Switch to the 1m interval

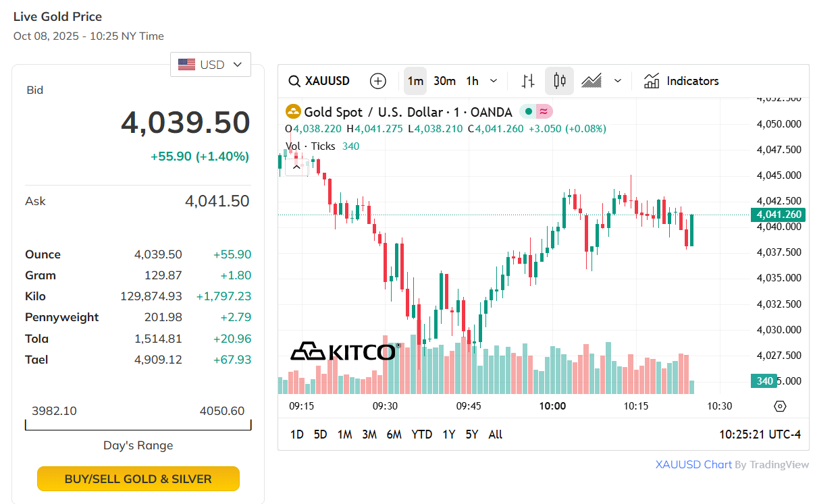(x=415, y=81)
